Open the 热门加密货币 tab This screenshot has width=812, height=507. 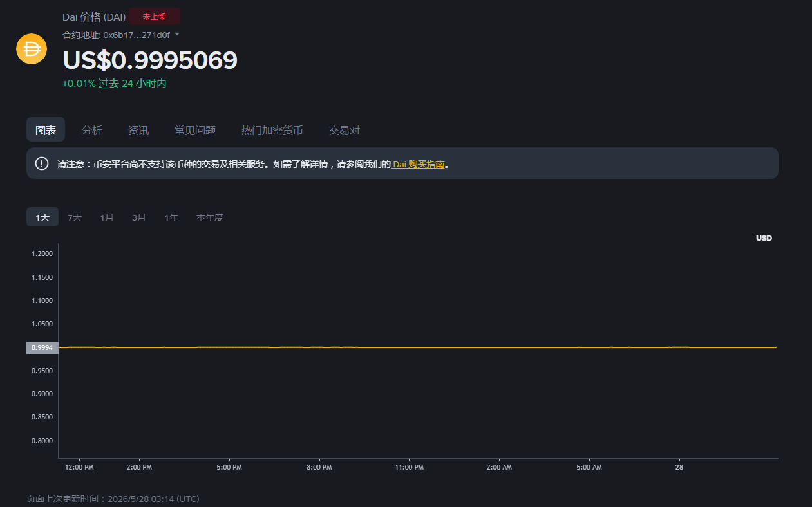tap(272, 130)
